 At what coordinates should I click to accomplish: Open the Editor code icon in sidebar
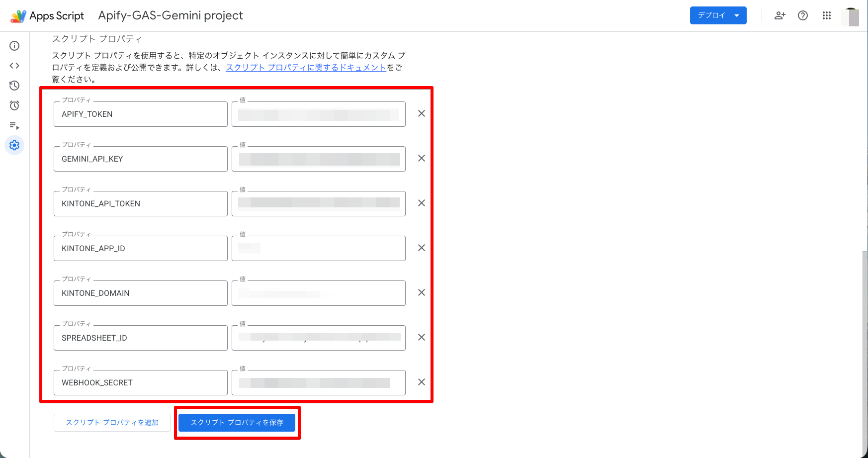point(14,66)
